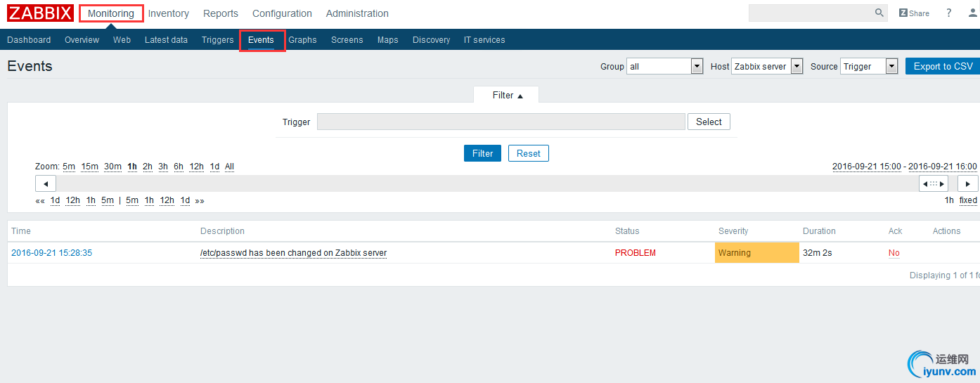The image size is (980, 383).
Task: Set zoom to 6h
Action: coord(179,167)
